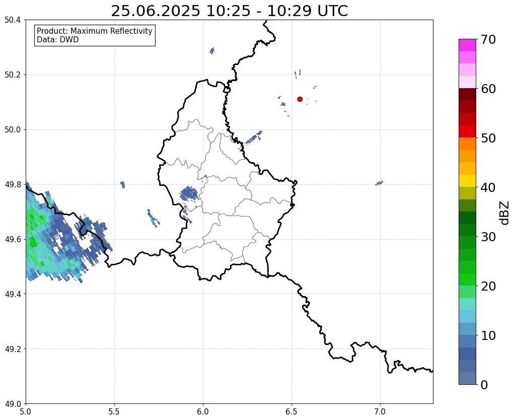This screenshot has height=420, width=515.
Task: Click the bright green 20 dBZ colorbar segment
Action: [x=467, y=279]
